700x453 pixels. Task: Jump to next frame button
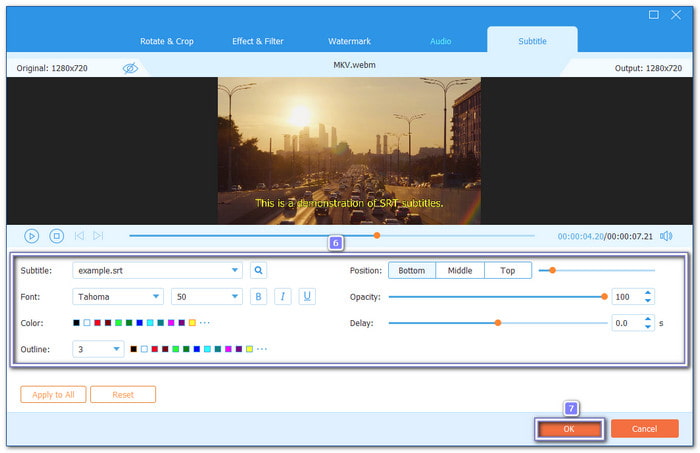[98, 236]
